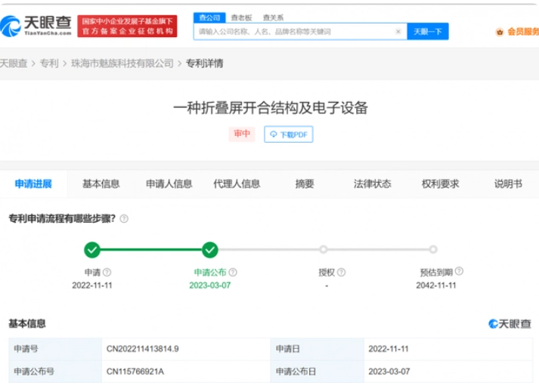Click publication number CN115766921A

pyautogui.click(x=135, y=372)
